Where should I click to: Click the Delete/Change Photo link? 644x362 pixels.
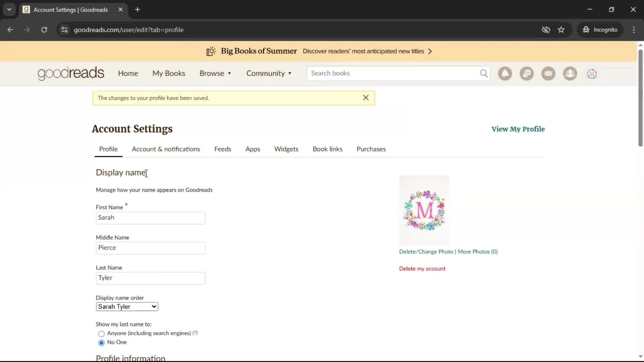click(426, 252)
